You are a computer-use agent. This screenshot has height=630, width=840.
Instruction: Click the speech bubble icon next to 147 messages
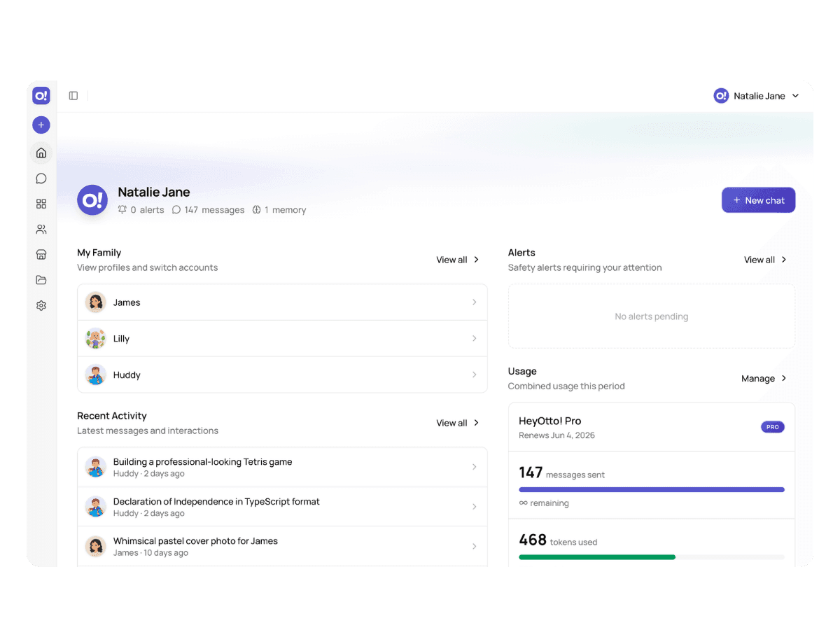[x=176, y=210]
